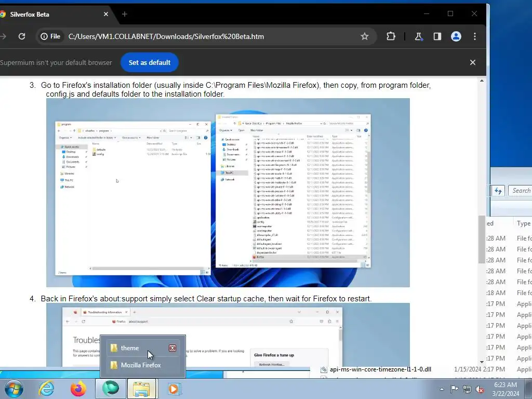Click the page scrollbar down arrow
532x399 pixels.
pyautogui.click(x=482, y=362)
